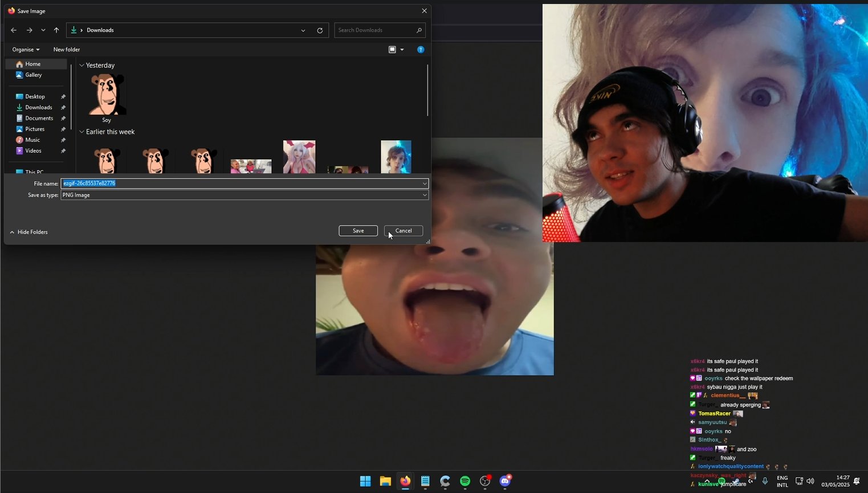Open network status tray icon

[799, 481]
